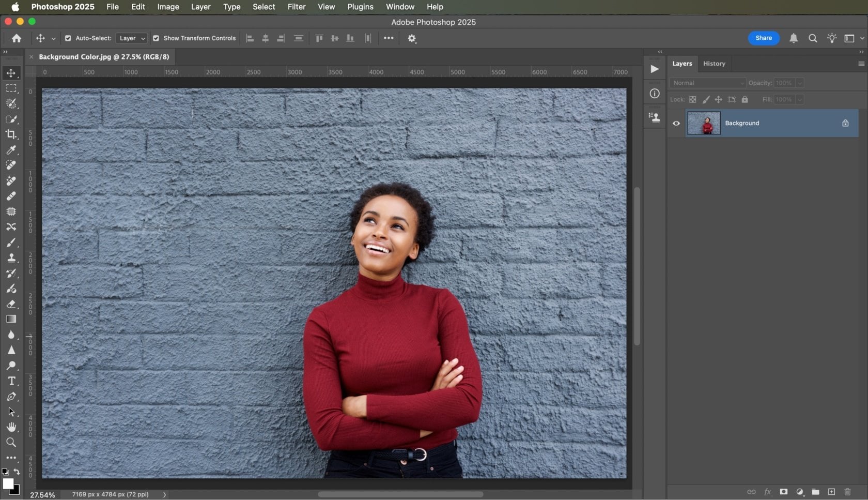Select the Zoom tool
The height and width of the screenshot is (500, 868).
11,443
